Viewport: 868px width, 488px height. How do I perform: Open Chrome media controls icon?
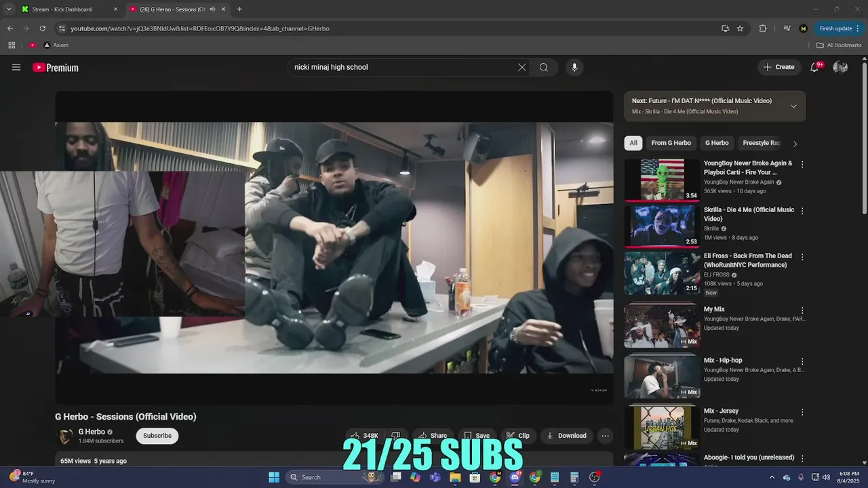(787, 28)
